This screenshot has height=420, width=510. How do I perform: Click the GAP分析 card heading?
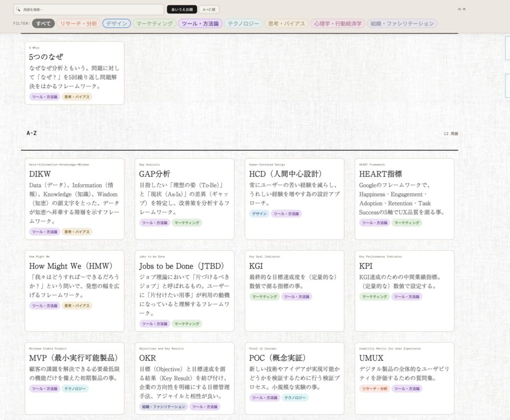(x=154, y=174)
